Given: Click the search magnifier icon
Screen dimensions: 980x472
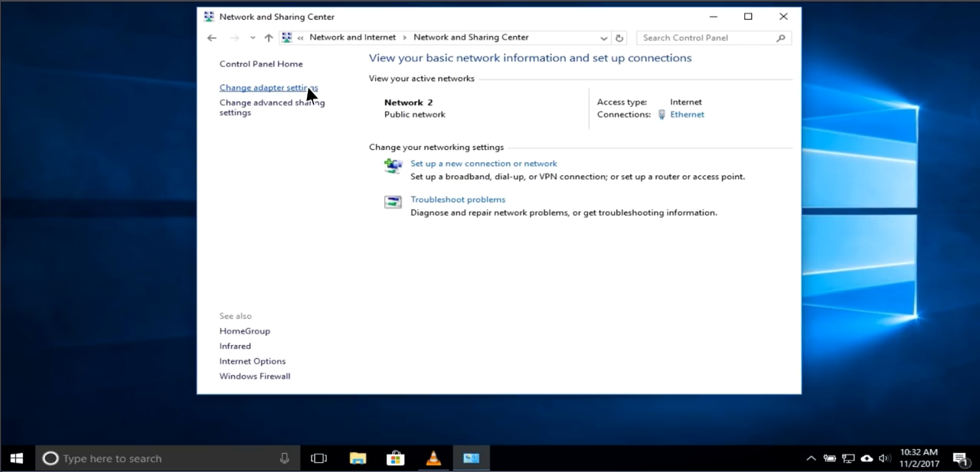Looking at the screenshot, I should 781,37.
